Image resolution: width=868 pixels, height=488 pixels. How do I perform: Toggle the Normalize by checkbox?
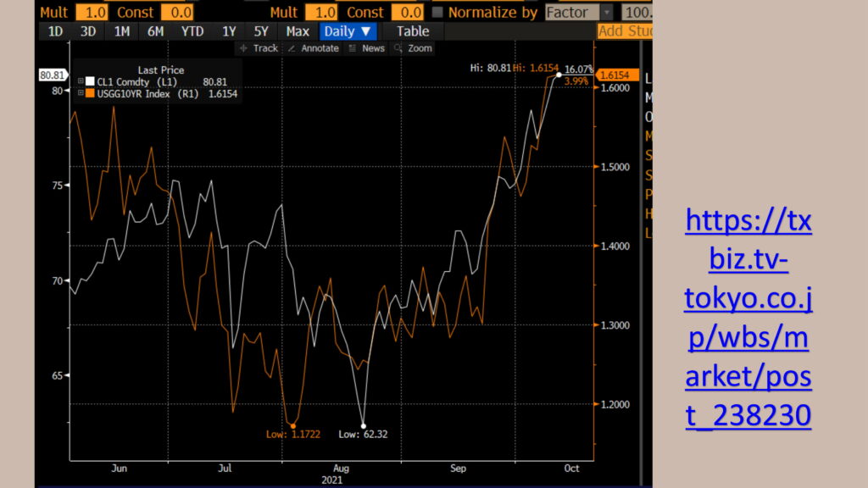tap(437, 12)
